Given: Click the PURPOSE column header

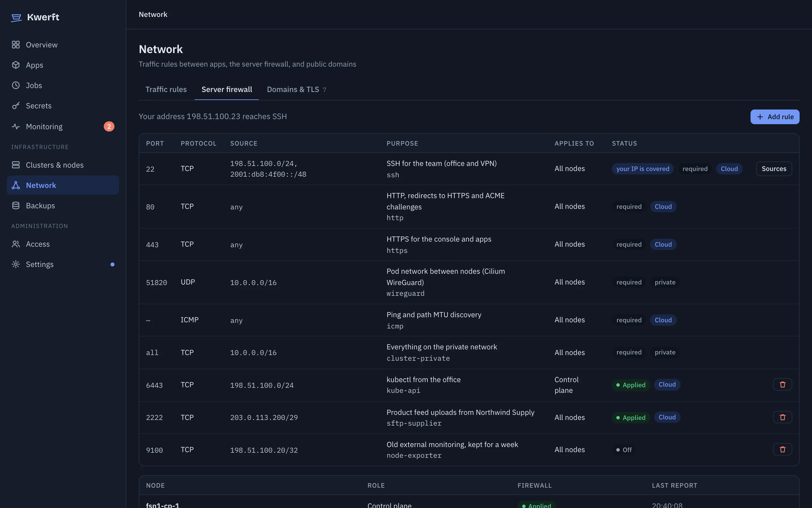Looking at the screenshot, I should pos(402,143).
